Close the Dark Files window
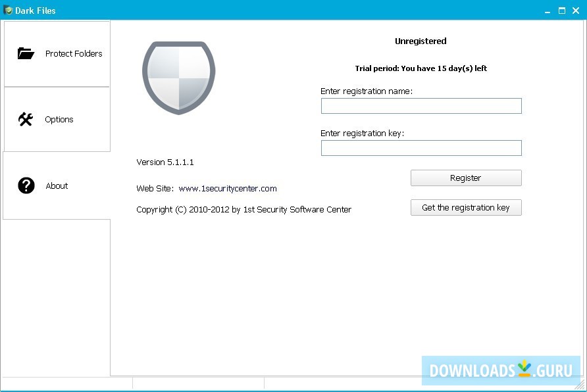Screen dimensions: 587x392 (x=576, y=11)
